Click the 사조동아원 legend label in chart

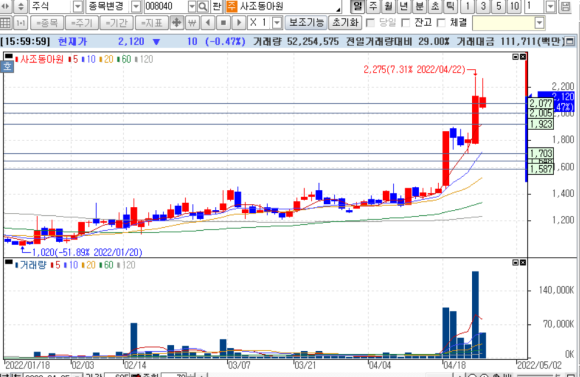point(40,59)
